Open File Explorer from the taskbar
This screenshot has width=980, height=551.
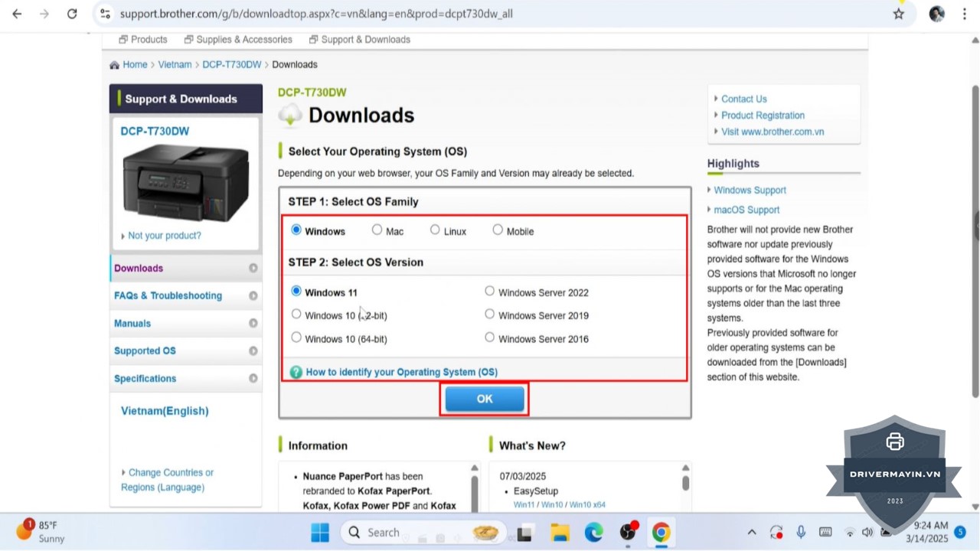[560, 533]
